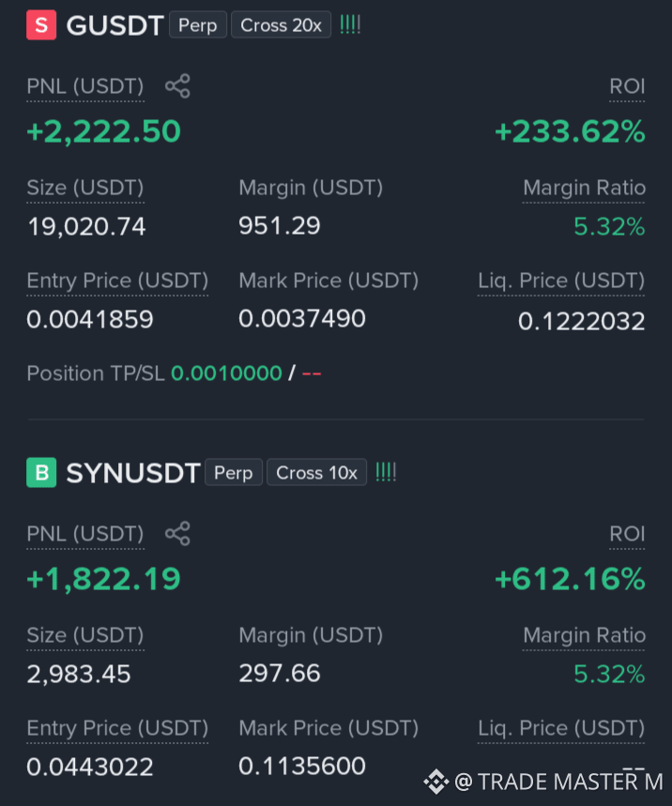Select the Perp tag beside GUSDT

click(198, 25)
